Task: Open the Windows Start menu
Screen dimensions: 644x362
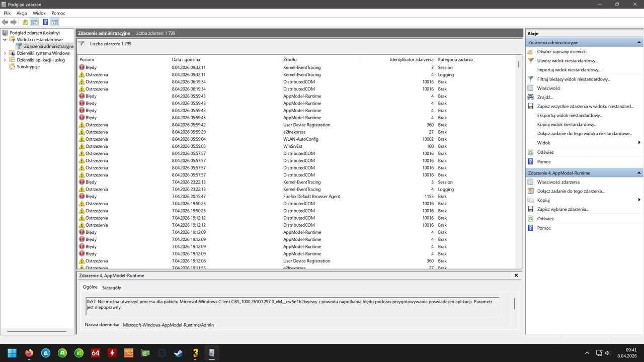Action: [12, 353]
